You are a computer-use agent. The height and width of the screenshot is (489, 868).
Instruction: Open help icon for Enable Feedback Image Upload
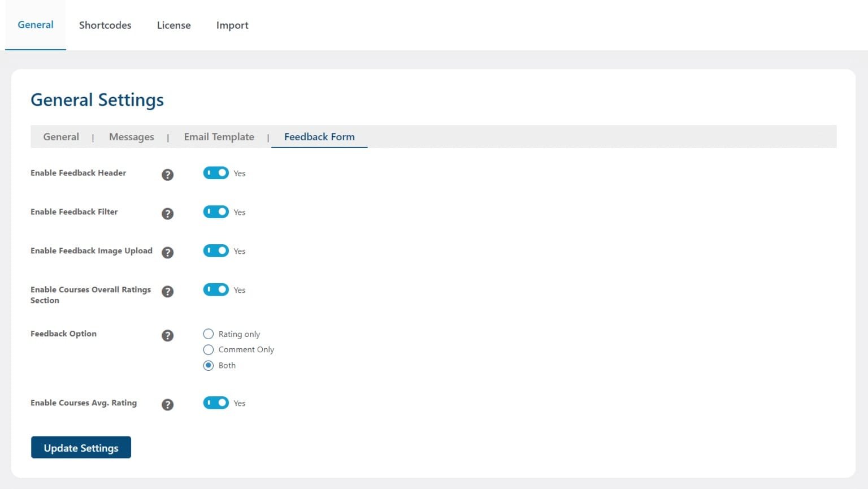[x=167, y=253]
